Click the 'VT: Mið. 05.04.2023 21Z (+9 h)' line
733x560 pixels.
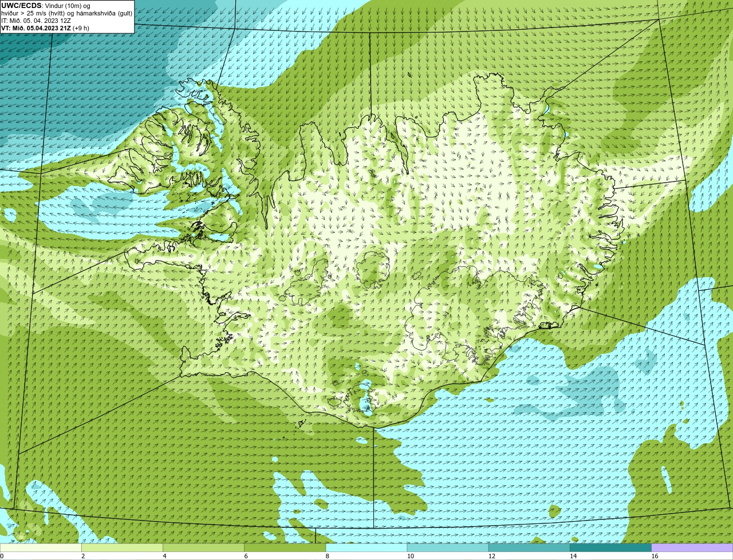click(45, 28)
